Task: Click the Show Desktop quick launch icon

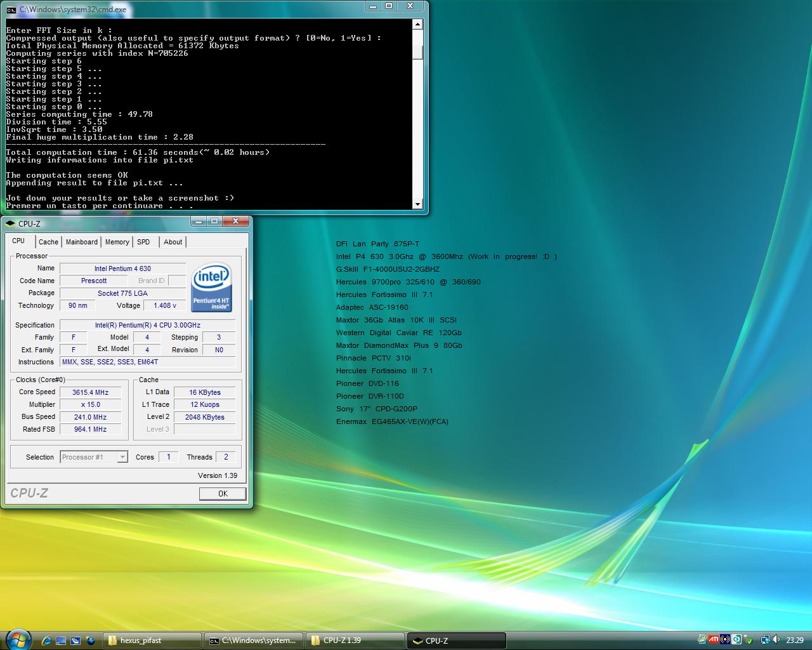Action: [x=61, y=640]
